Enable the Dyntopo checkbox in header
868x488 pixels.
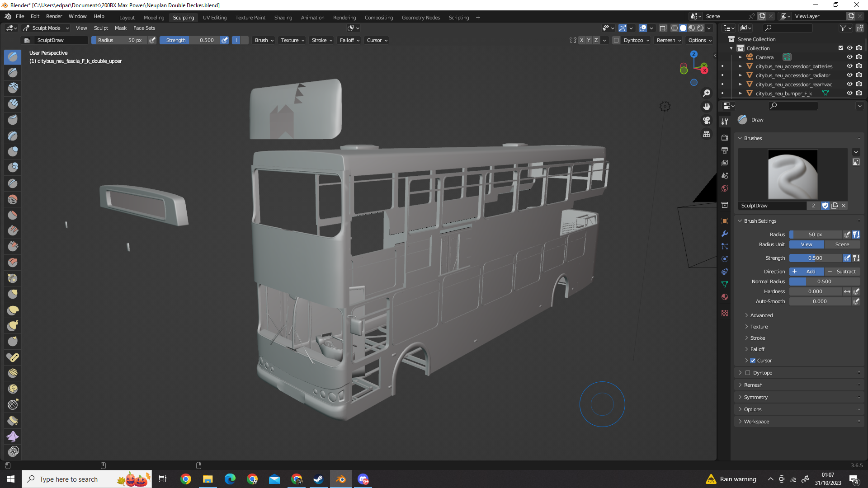click(x=616, y=40)
